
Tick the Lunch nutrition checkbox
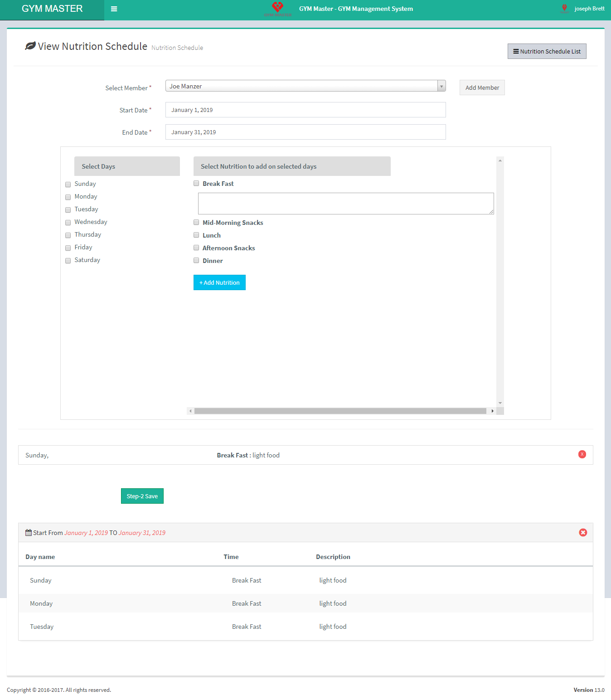coord(196,235)
